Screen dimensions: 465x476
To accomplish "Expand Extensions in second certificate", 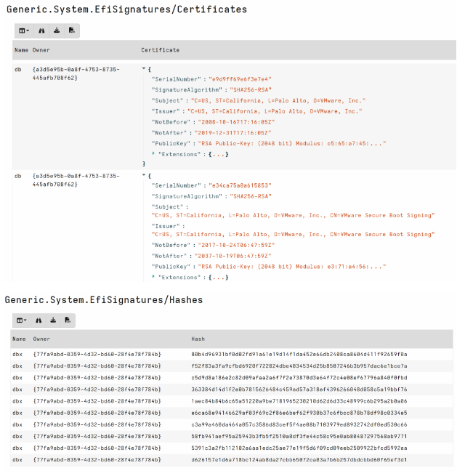I will tap(153, 276).
